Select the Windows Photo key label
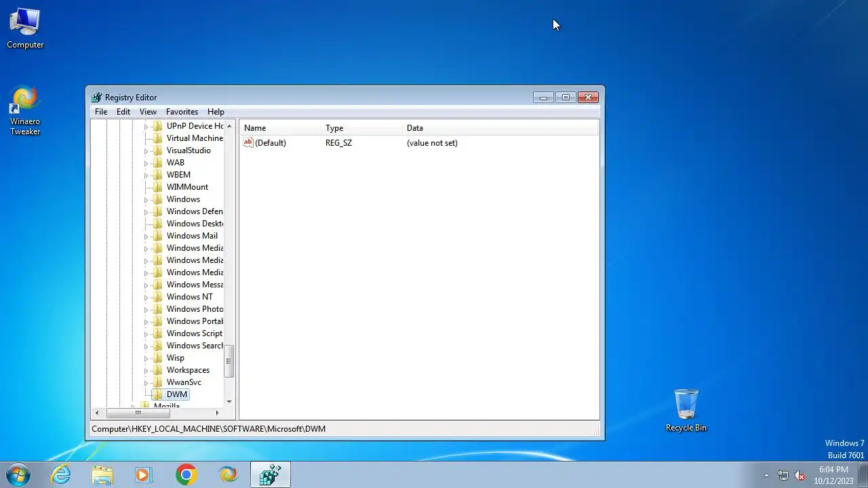 click(x=195, y=309)
